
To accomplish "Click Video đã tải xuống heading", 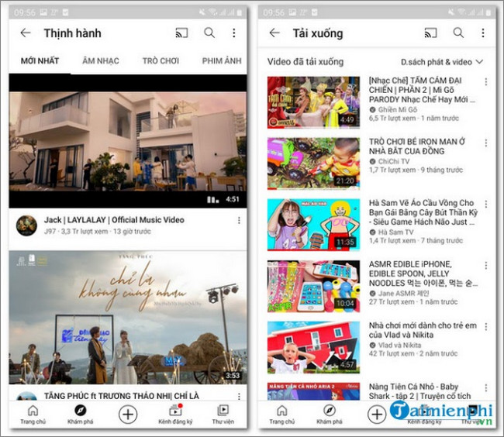I will click(306, 62).
